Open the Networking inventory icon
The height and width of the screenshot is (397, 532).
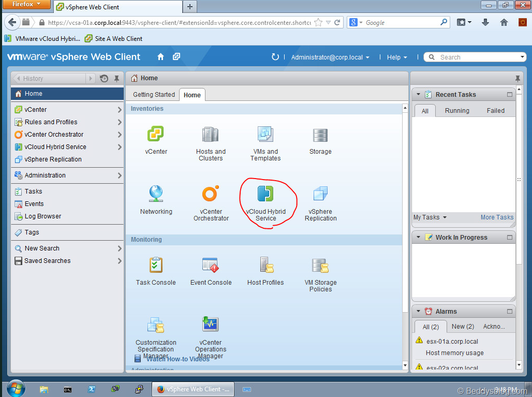point(156,194)
